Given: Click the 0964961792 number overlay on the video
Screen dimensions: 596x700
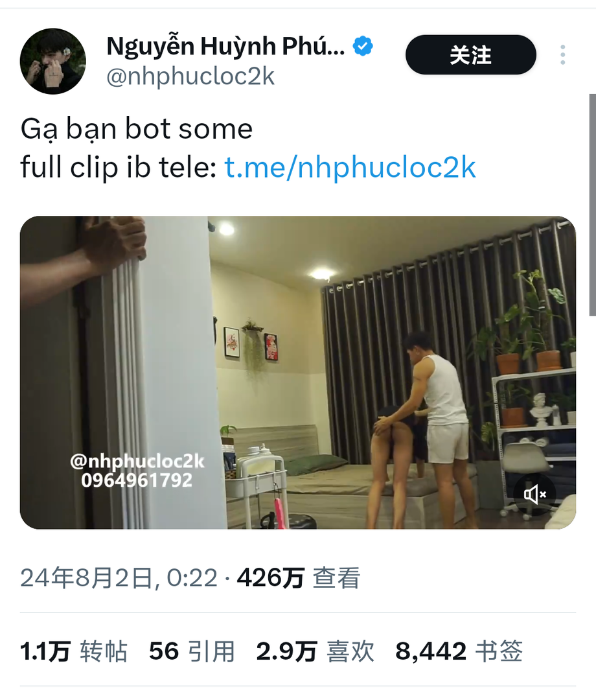Looking at the screenshot, I should tap(137, 480).
